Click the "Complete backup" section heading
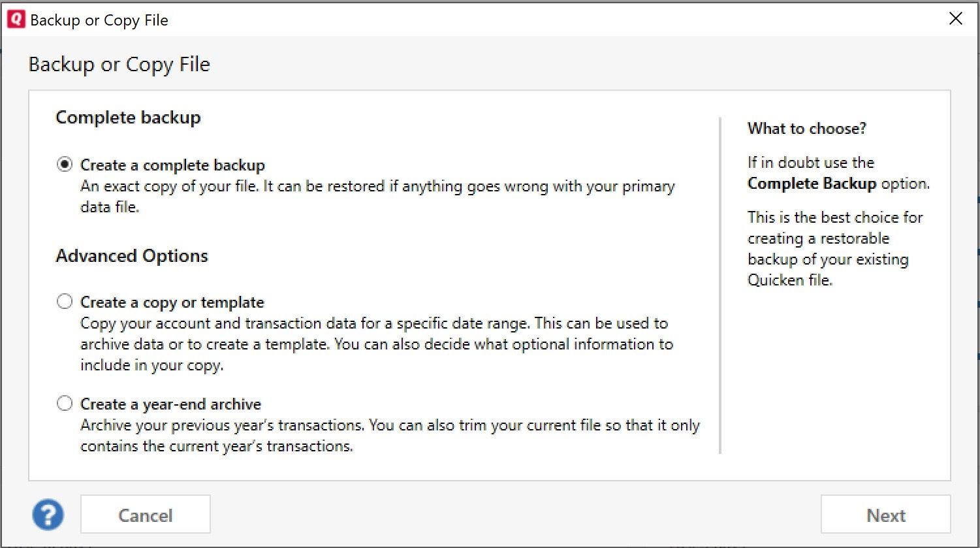Screen dimensions: 980x548 tap(128, 118)
